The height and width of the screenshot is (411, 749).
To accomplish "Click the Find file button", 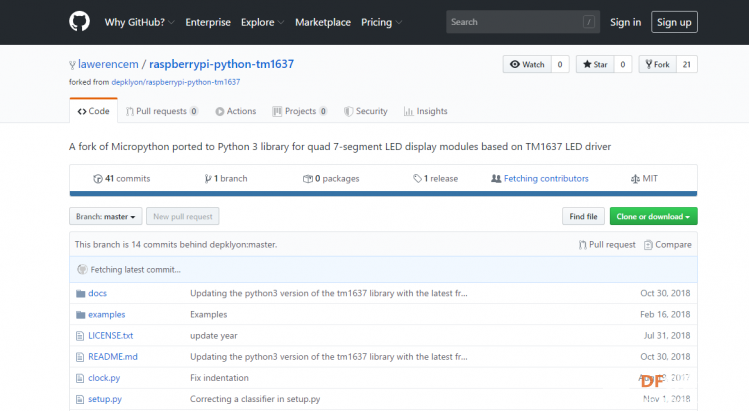I will tap(583, 216).
